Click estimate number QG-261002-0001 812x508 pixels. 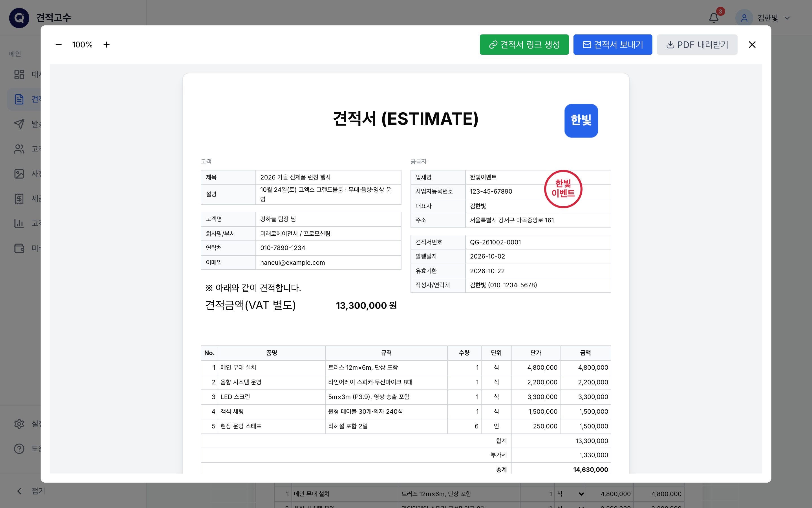pyautogui.click(x=495, y=242)
